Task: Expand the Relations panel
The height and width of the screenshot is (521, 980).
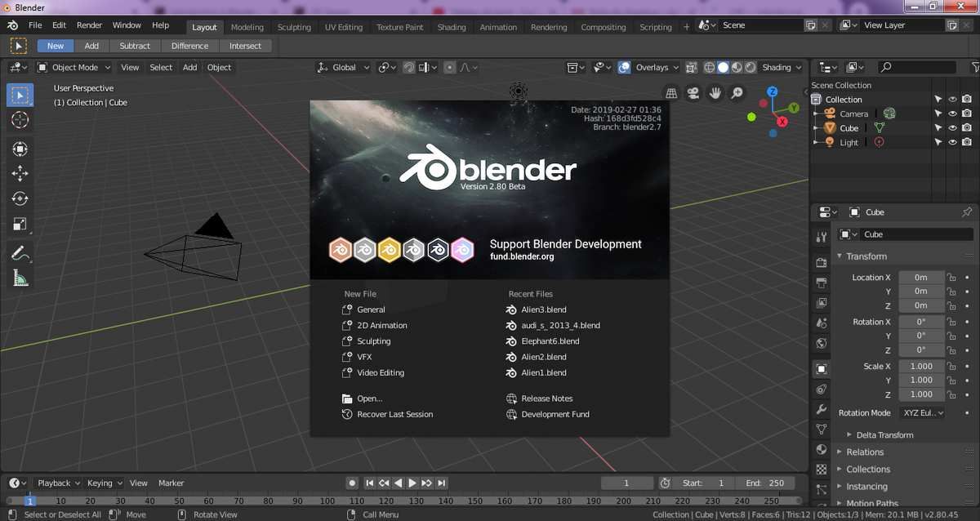Action: pos(864,452)
